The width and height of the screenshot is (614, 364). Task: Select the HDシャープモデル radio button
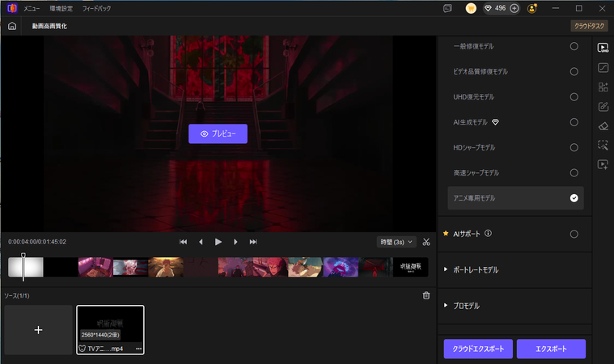click(574, 147)
